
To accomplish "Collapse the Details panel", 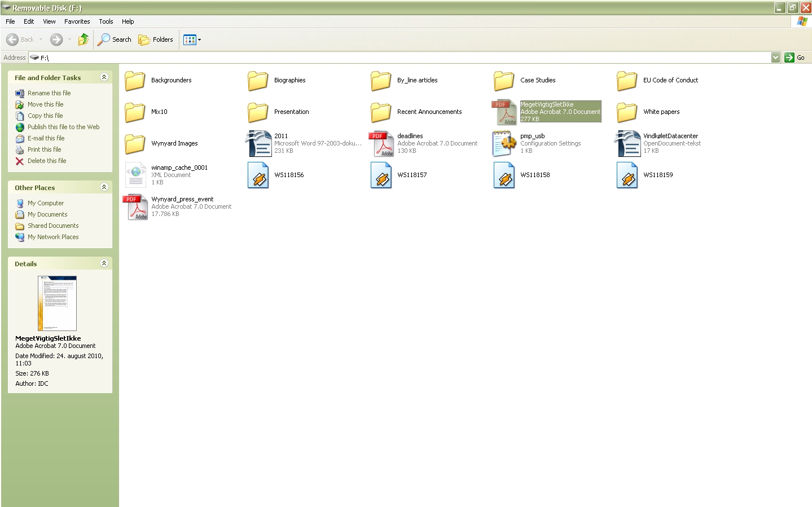I will [104, 263].
